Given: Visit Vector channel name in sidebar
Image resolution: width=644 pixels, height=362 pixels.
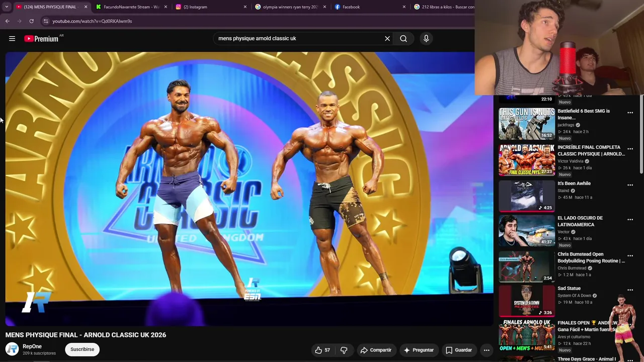Looking at the screenshot, I should 563,232.
